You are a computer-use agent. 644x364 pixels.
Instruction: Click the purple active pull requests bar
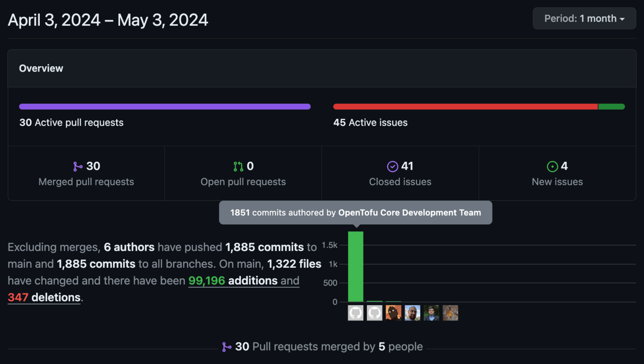tap(165, 107)
